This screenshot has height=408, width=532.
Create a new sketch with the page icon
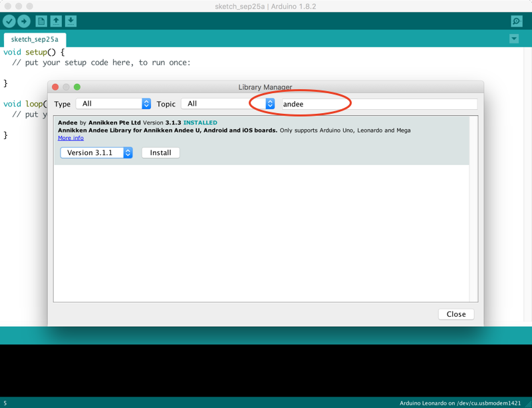tap(41, 21)
